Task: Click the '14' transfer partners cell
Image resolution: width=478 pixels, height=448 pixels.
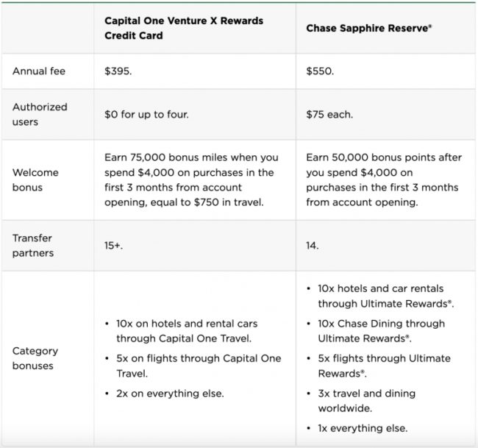Action: tap(313, 246)
